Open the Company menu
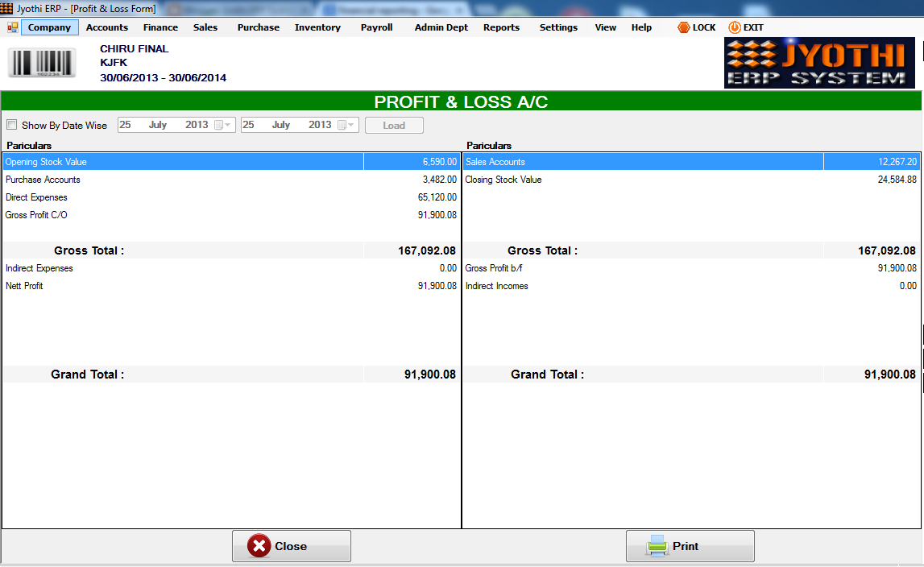924x567 pixels. (49, 27)
